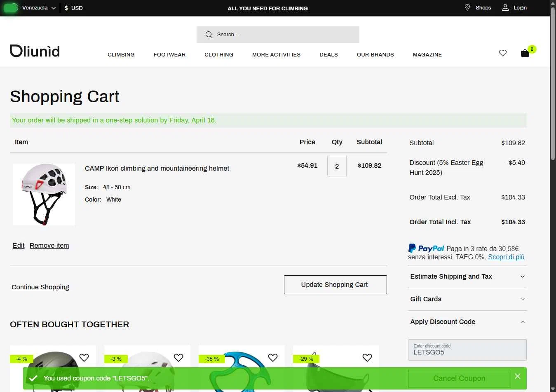The width and height of the screenshot is (556, 392).
Task: Open the shopping bag cart icon
Action: [x=525, y=53]
